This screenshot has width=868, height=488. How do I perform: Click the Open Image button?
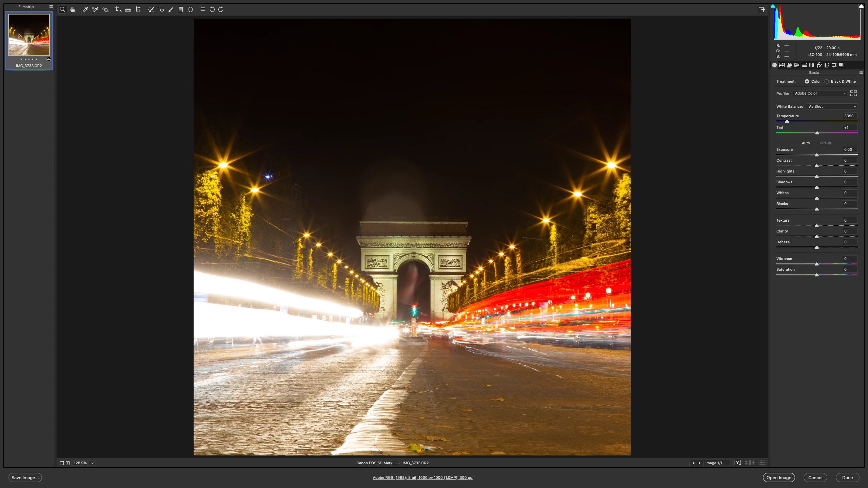[x=779, y=477]
